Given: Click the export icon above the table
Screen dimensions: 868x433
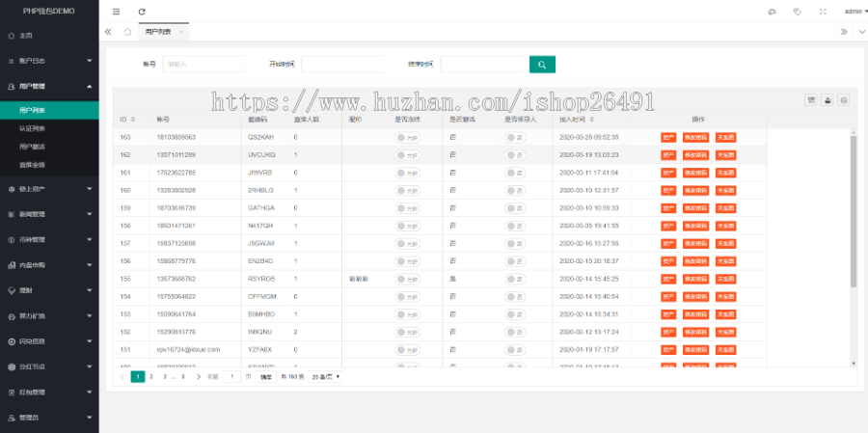Looking at the screenshot, I should tap(827, 100).
